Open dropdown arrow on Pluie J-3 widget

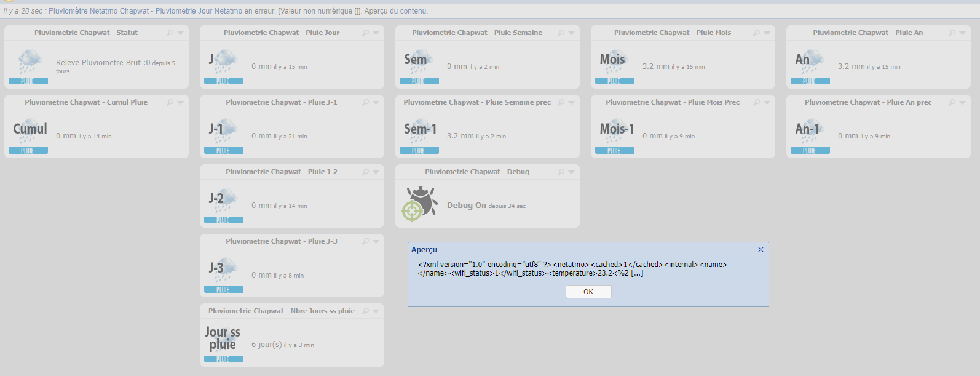pos(376,242)
